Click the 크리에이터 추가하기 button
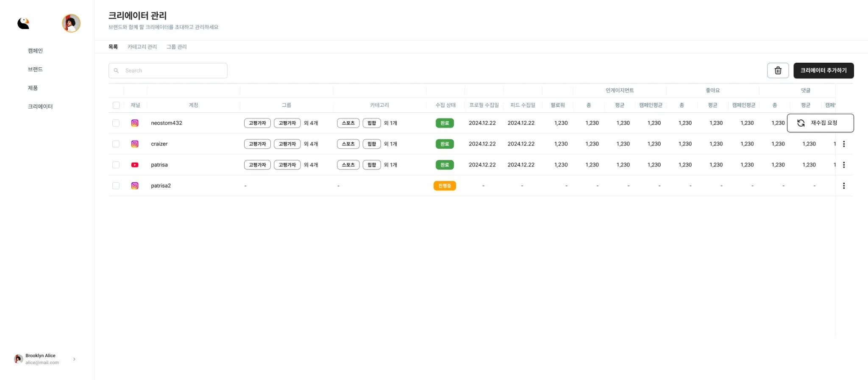Viewport: 868px width, 380px height. 823,70
